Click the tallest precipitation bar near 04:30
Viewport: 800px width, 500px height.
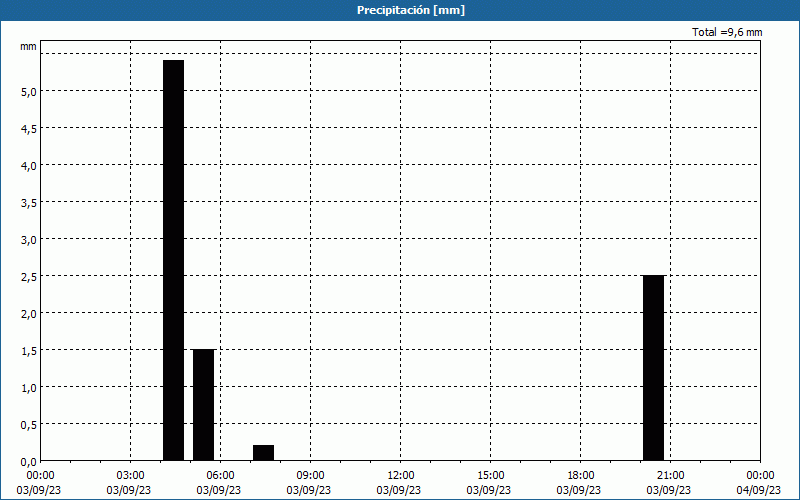pyautogui.click(x=173, y=260)
